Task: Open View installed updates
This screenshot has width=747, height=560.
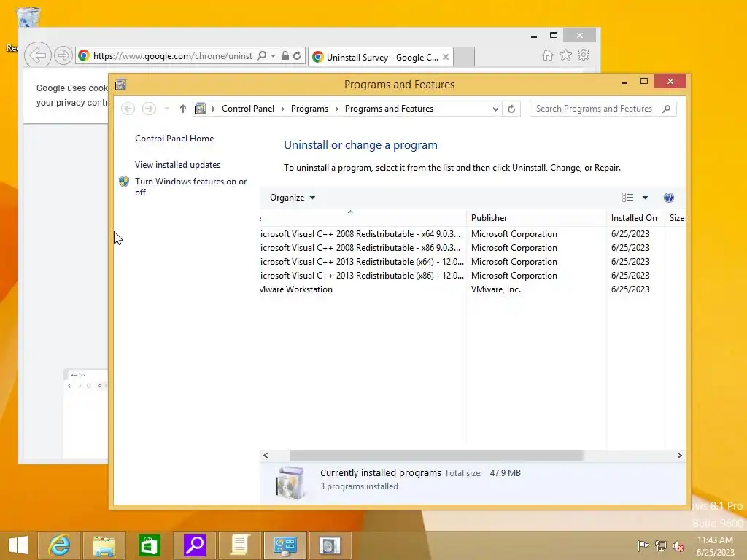Action: click(177, 164)
